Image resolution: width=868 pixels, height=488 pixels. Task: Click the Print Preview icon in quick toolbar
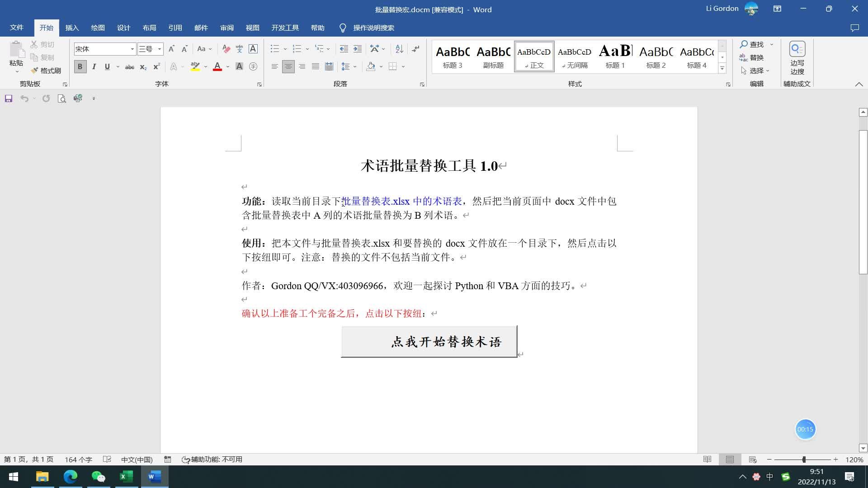pyautogui.click(x=62, y=99)
